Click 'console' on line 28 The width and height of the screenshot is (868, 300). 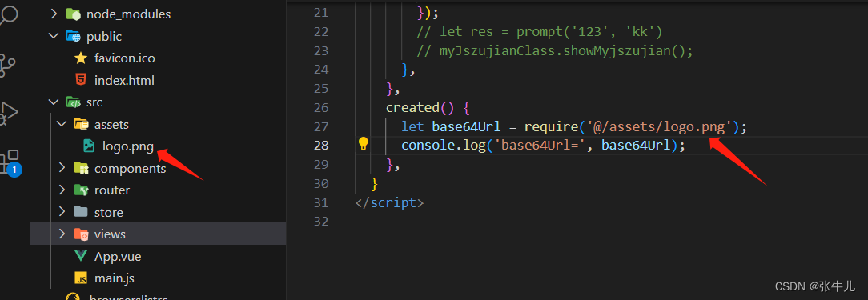click(428, 146)
